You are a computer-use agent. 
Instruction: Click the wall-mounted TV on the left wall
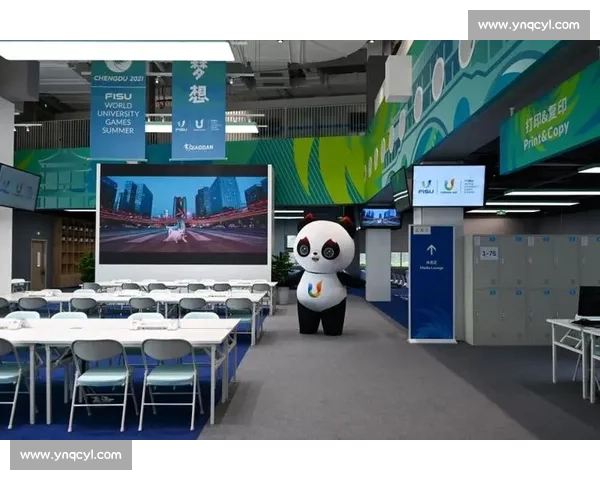(18, 187)
